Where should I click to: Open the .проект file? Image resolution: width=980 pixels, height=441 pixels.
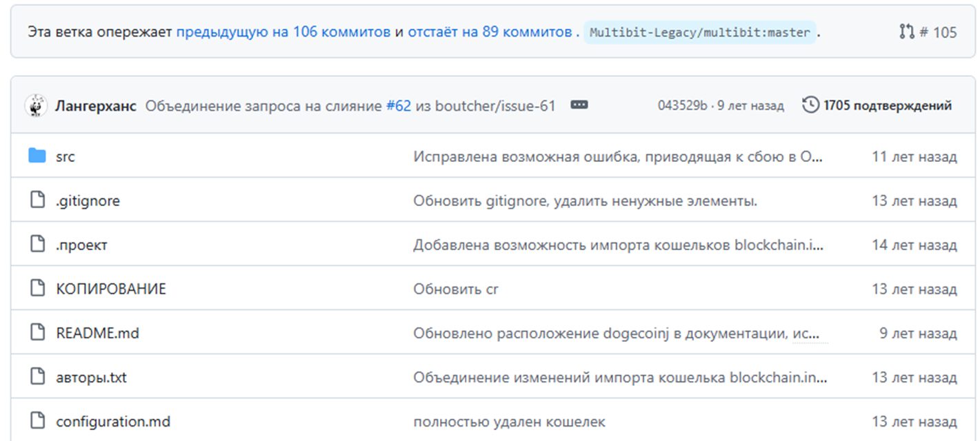click(81, 245)
